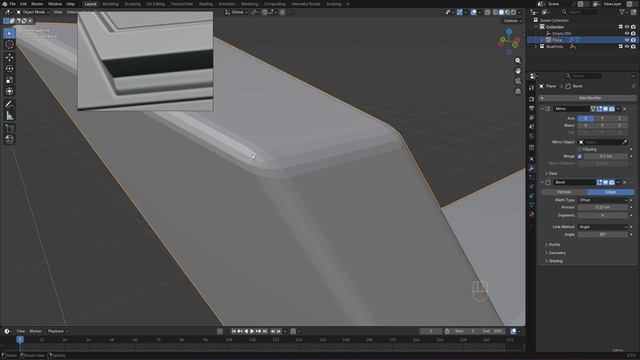This screenshot has width=640, height=360.
Task: Open the Limit Method dropdown
Action: pos(602,227)
